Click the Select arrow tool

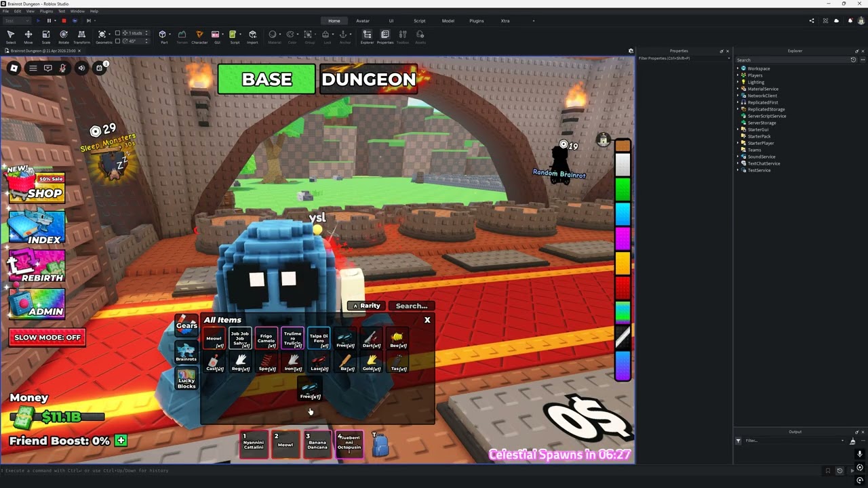coord(11,37)
